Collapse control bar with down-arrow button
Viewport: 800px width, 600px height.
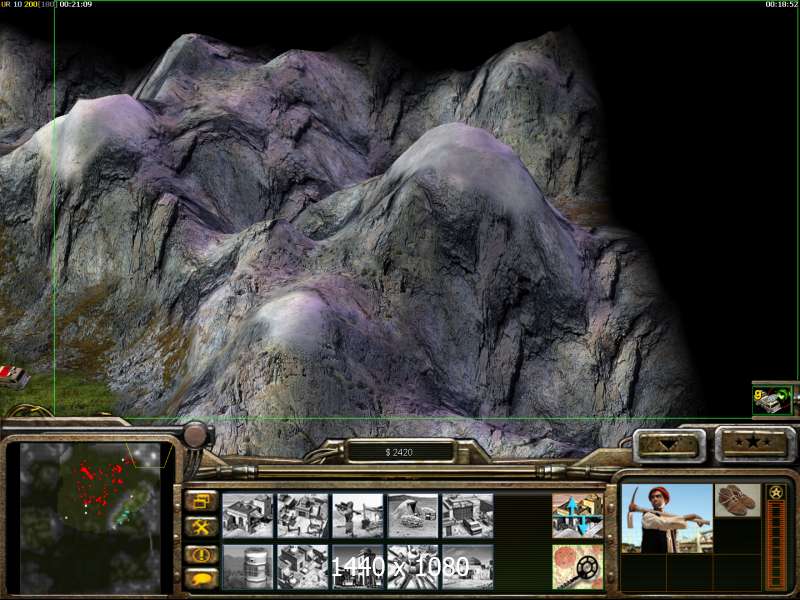pyautogui.click(x=669, y=445)
